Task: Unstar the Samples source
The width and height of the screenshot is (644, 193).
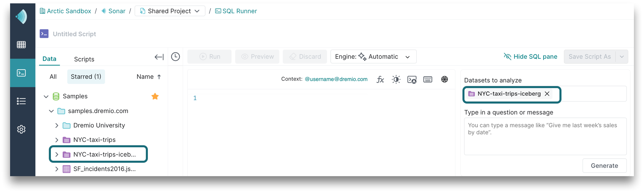Action: pyautogui.click(x=155, y=96)
